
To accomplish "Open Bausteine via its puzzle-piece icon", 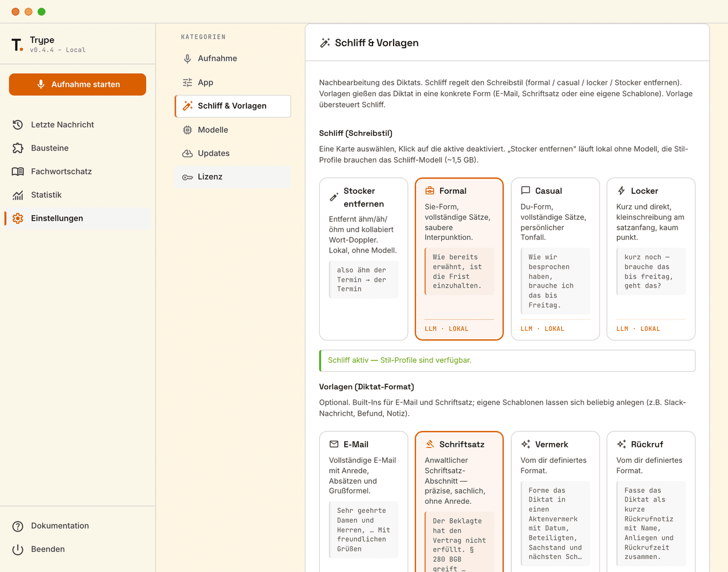I will pos(18,148).
